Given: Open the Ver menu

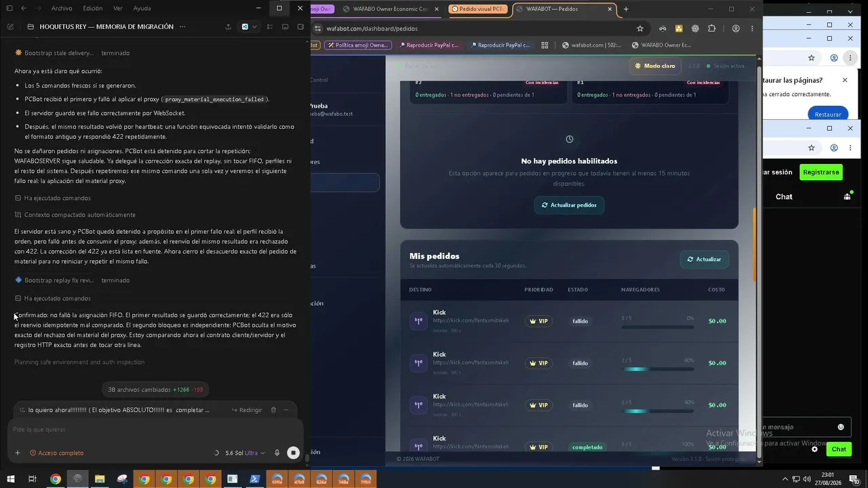Looking at the screenshot, I should (x=118, y=8).
